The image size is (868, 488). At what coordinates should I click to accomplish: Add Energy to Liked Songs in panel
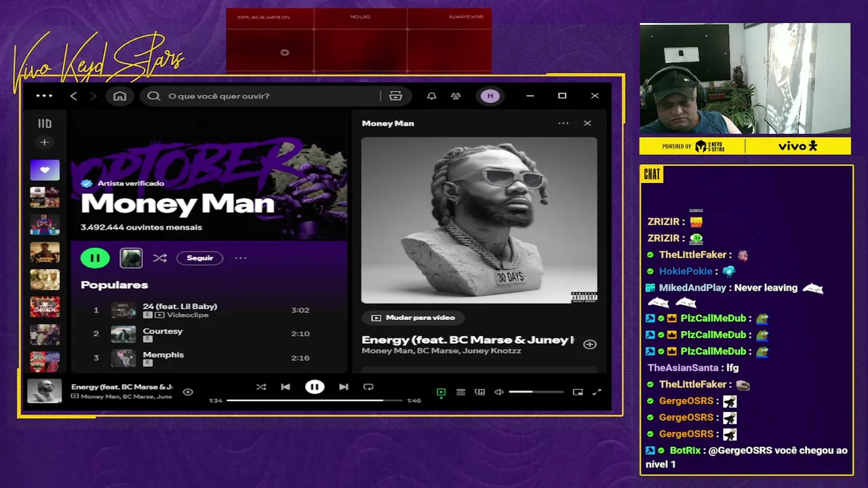coord(590,344)
